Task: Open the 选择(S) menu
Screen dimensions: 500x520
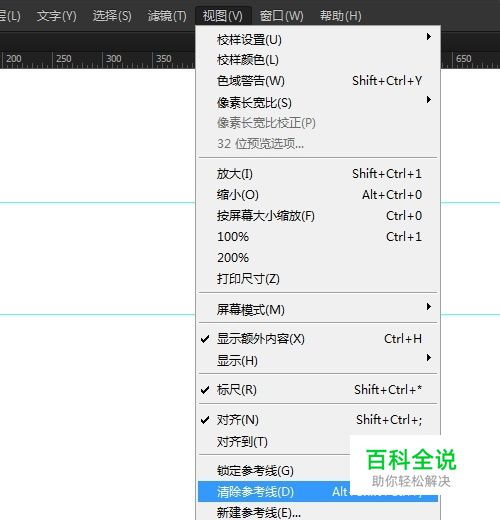Action: click(112, 16)
